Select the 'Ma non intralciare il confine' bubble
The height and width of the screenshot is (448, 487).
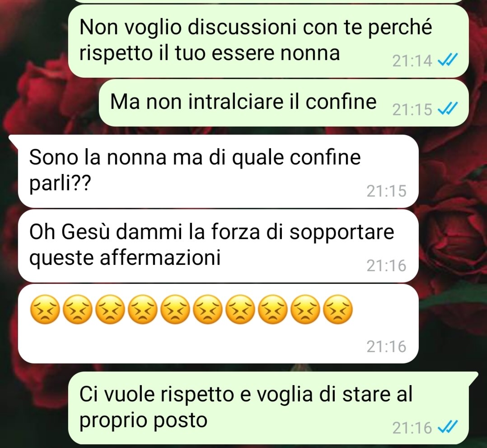(x=284, y=103)
